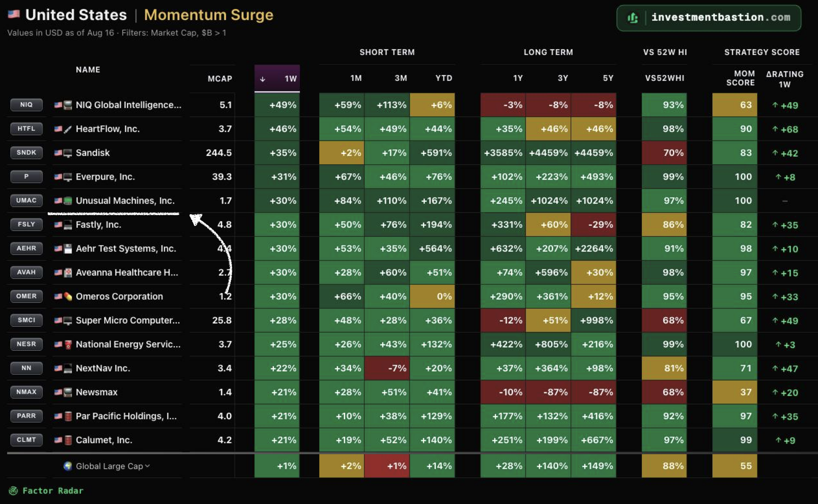Click the sector icon beside HeartFlow, Inc.
This screenshot has height=504, width=818.
(68, 129)
